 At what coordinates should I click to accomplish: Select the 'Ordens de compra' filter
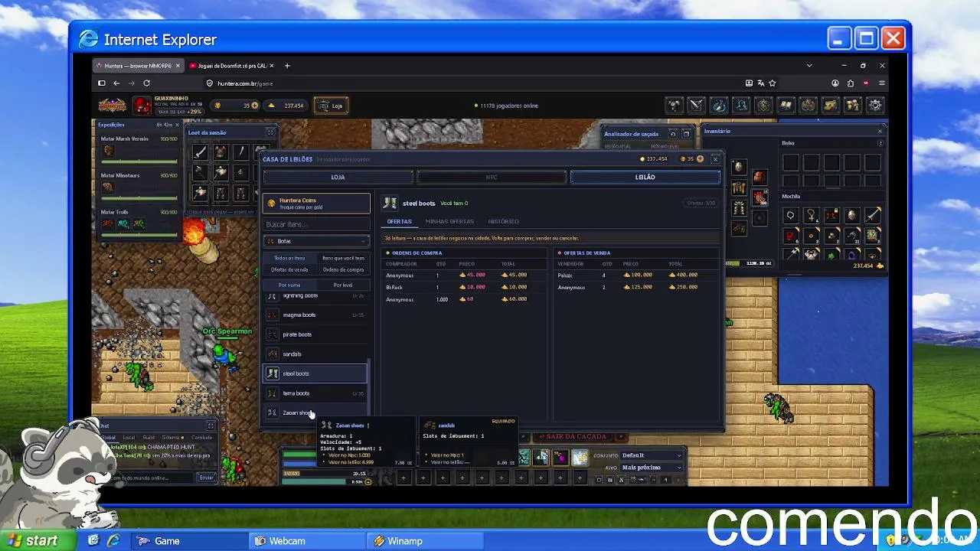(343, 269)
